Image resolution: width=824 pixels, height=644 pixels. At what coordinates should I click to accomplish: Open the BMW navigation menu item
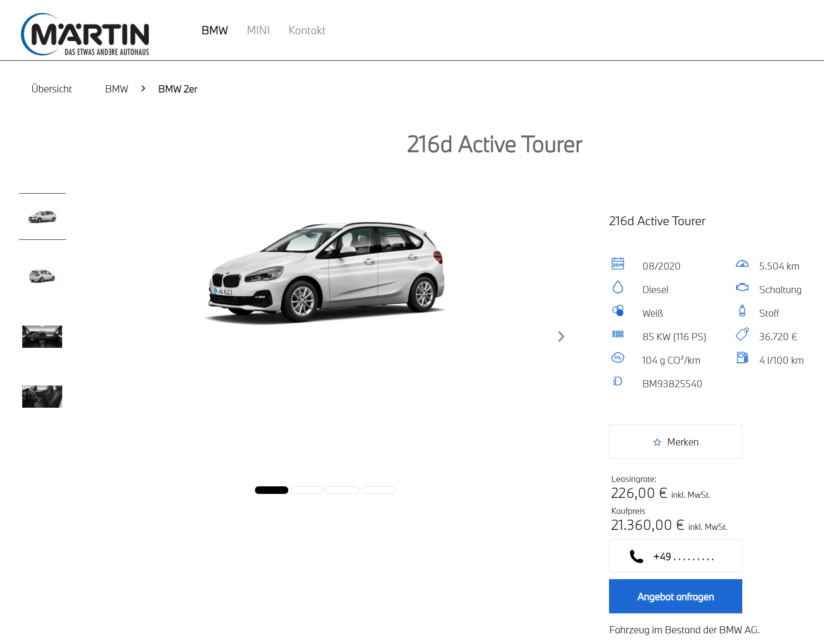click(x=215, y=30)
